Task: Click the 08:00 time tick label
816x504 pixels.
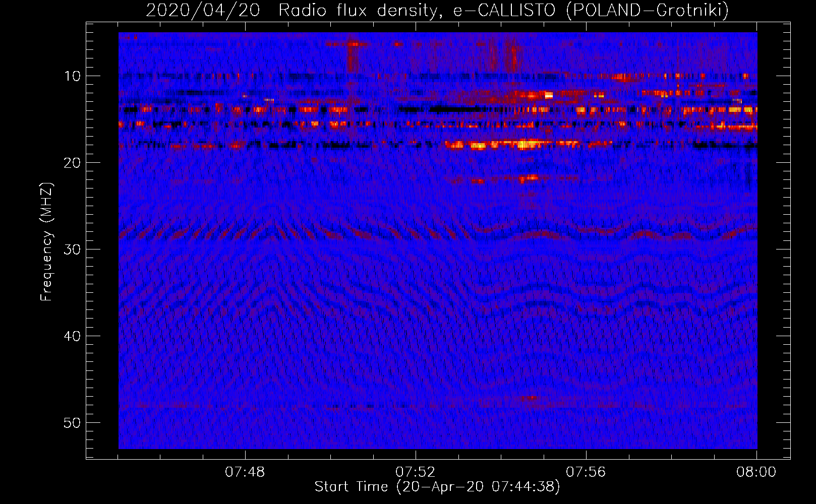Action: click(756, 472)
